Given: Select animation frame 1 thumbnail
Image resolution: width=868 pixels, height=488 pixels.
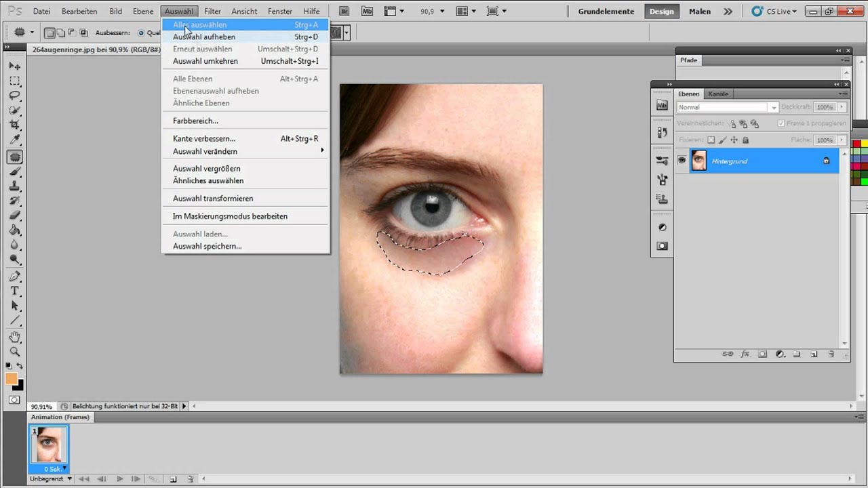Looking at the screenshot, I should (49, 444).
